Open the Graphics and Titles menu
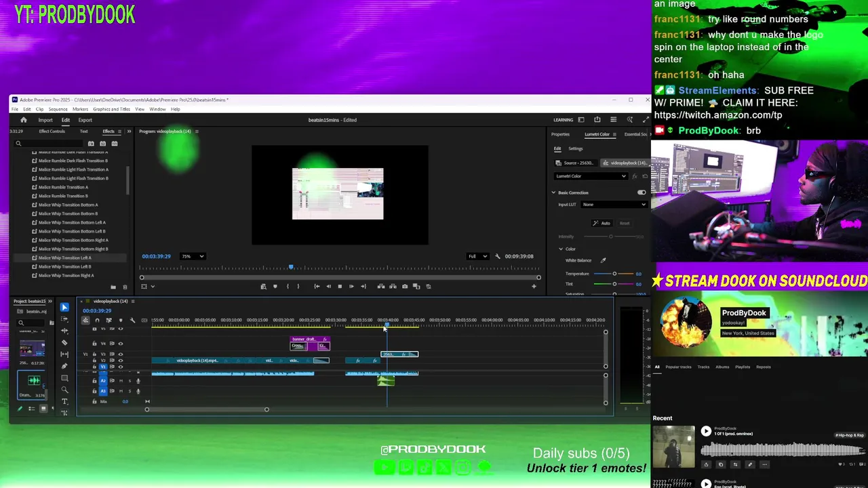 click(111, 109)
